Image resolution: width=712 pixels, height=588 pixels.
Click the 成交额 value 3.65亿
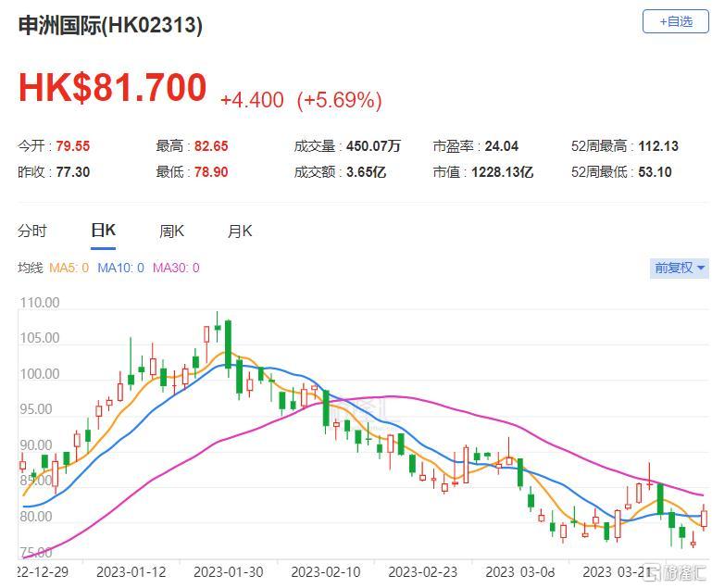[x=366, y=172]
